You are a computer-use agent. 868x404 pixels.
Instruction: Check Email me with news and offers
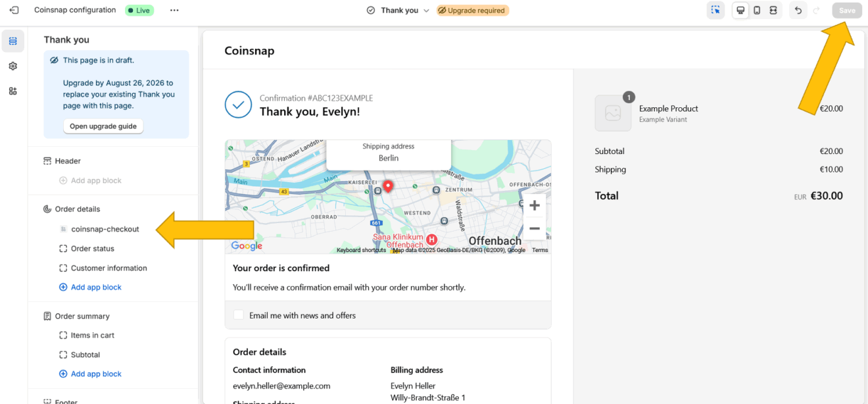[239, 315]
